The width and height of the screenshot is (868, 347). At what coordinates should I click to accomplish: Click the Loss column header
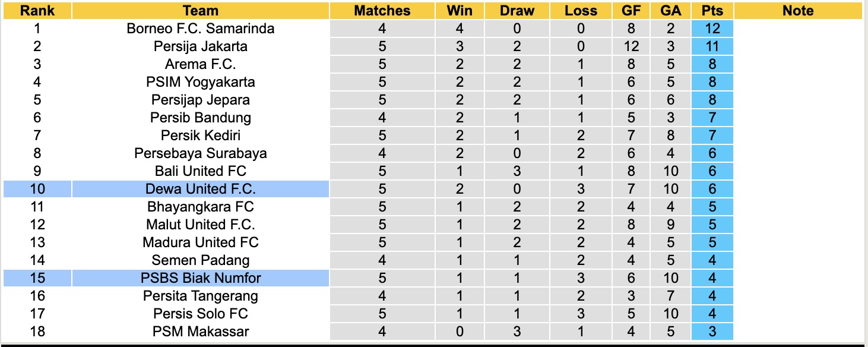(580, 11)
